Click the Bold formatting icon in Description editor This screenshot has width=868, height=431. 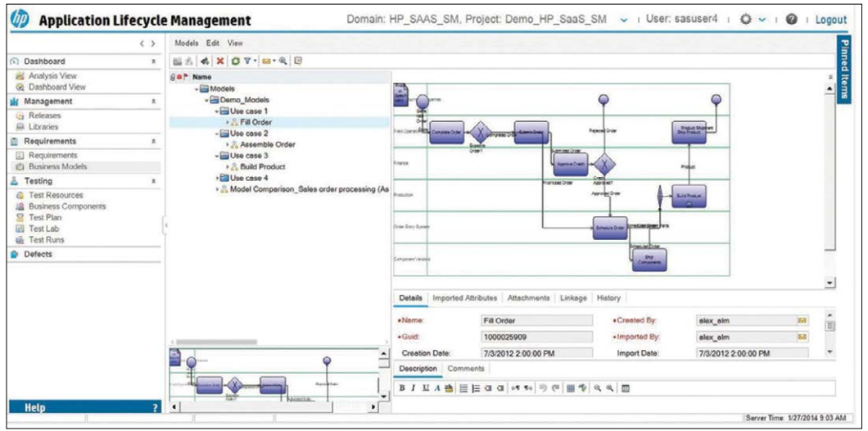point(402,387)
